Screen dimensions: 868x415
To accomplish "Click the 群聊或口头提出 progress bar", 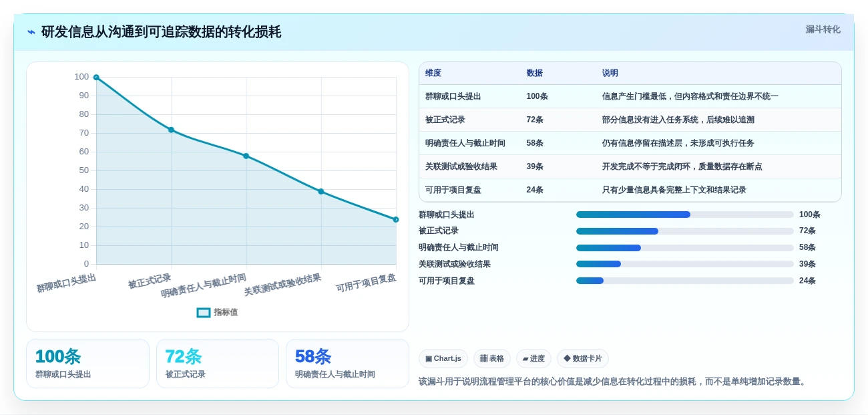I will (685, 215).
